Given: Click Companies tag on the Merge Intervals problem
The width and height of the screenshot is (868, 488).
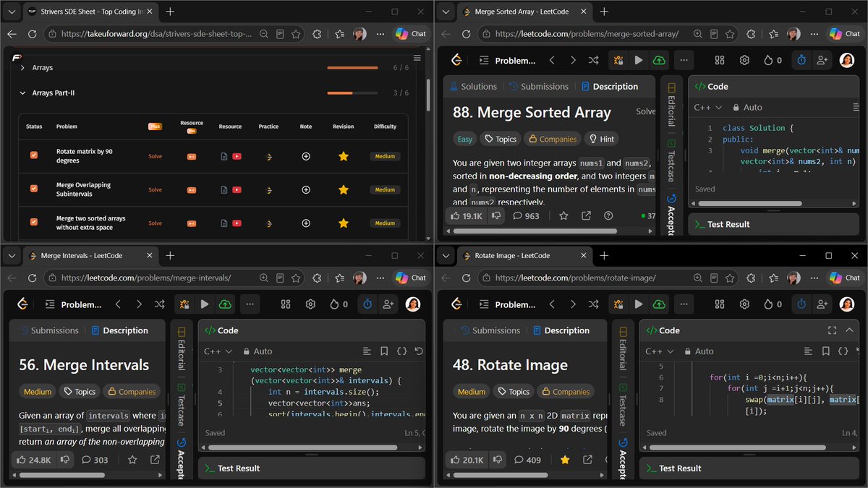Looking at the screenshot, I should coord(132,392).
